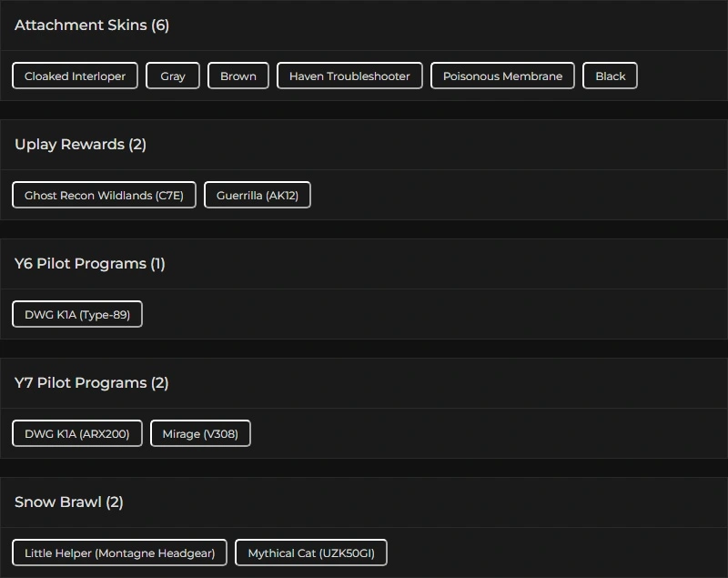Pick the Brown attachment skin

[x=238, y=76]
